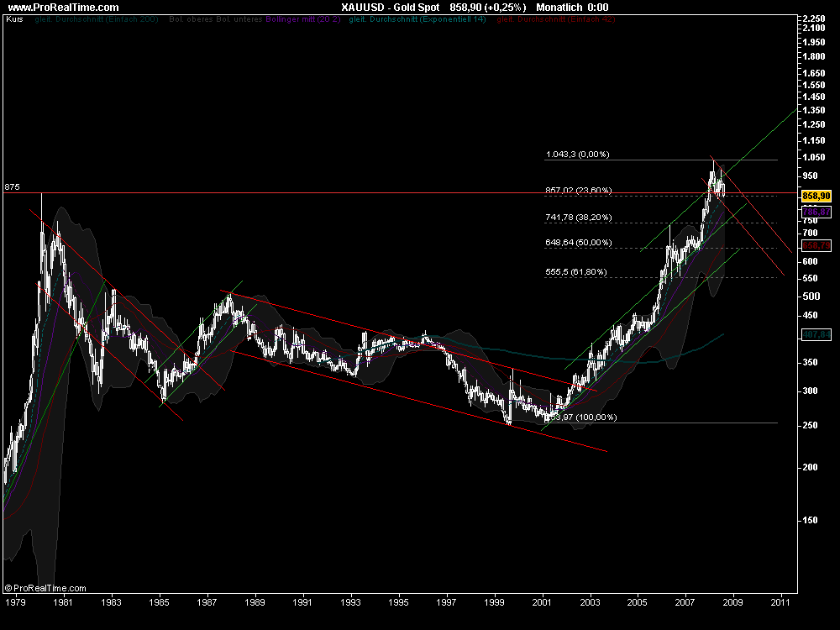Click the Bollinger mitt (20 2) legend entry
The image size is (840, 630).
click(302, 18)
